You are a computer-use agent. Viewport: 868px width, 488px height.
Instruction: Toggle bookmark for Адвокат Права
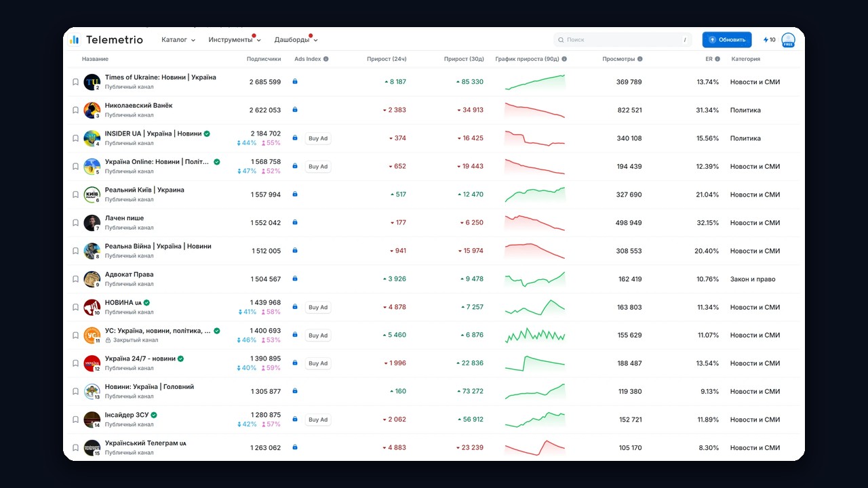[x=76, y=279]
